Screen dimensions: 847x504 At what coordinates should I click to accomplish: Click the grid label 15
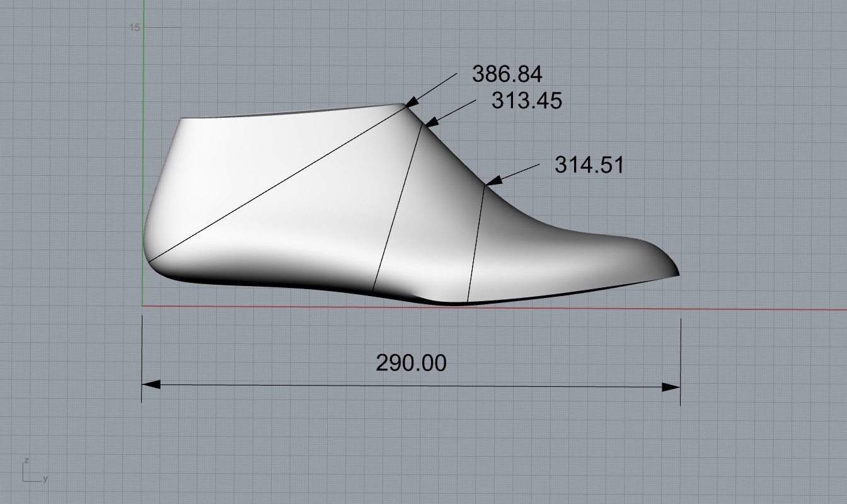coord(135,28)
